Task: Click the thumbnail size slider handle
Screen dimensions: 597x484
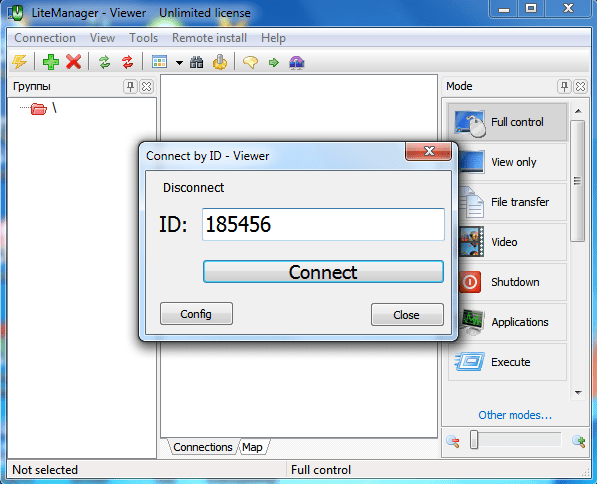Action: click(x=474, y=440)
